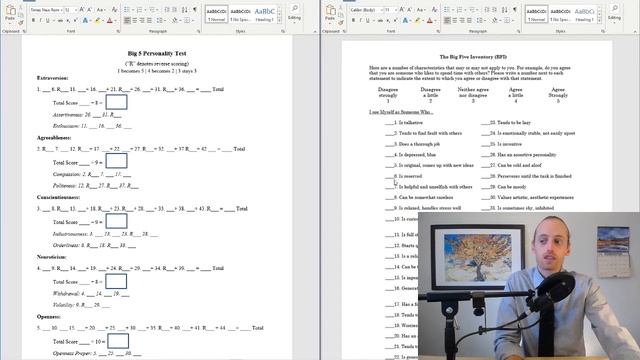The image size is (640, 360).
Task: Open Change Case dropdown in right window
Action: [x=420, y=9]
